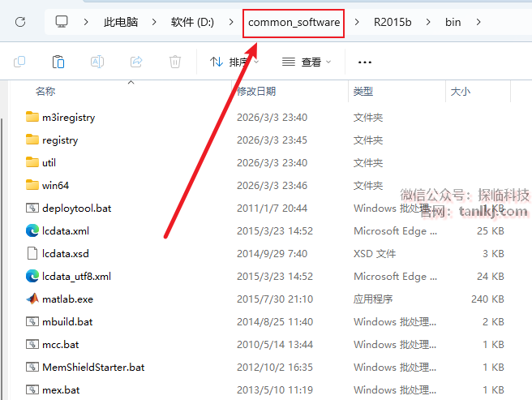Expand chevron after common_software in breadcrumb
Viewport: 532px width, 400px height.
pyautogui.click(x=357, y=22)
